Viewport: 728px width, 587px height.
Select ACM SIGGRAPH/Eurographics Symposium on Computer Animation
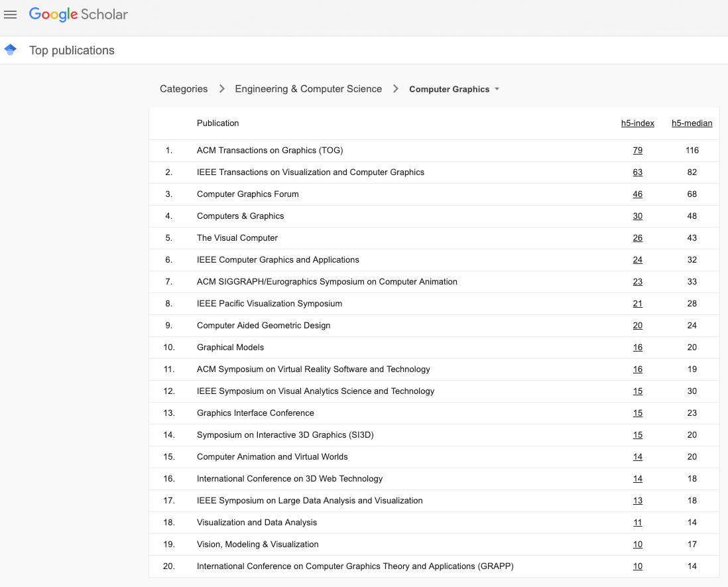327,281
